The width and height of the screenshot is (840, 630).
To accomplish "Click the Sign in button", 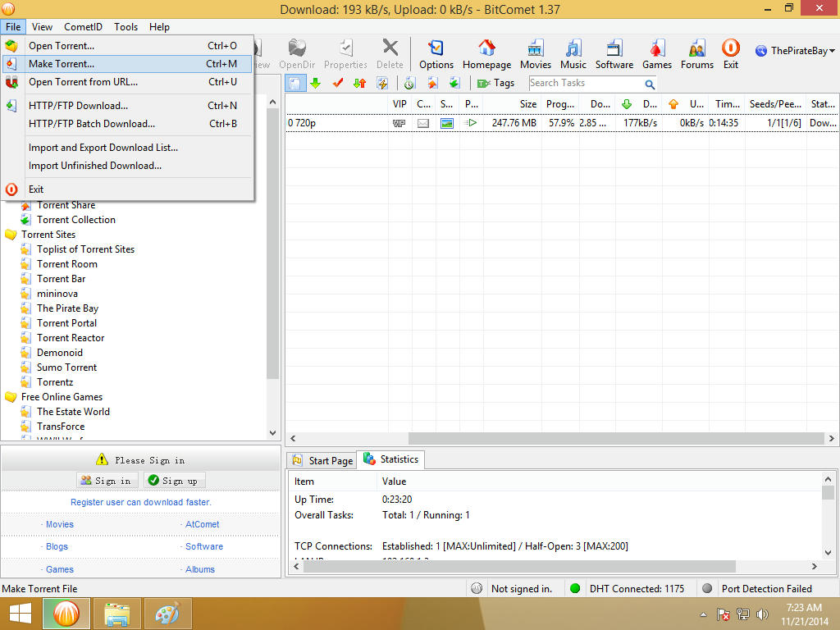I will 107,481.
